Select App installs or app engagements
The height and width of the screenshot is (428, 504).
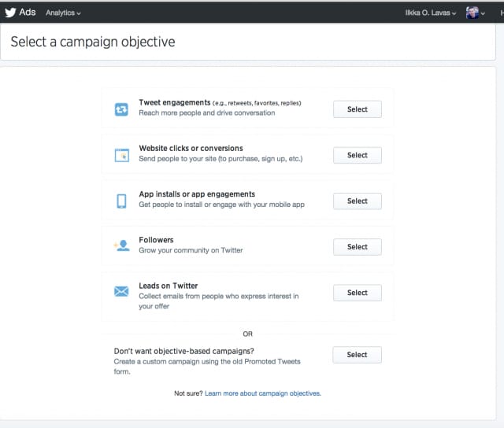click(357, 201)
